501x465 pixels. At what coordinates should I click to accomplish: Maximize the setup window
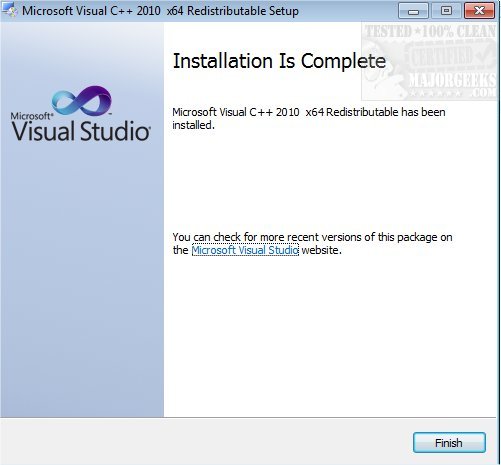[x=446, y=11]
